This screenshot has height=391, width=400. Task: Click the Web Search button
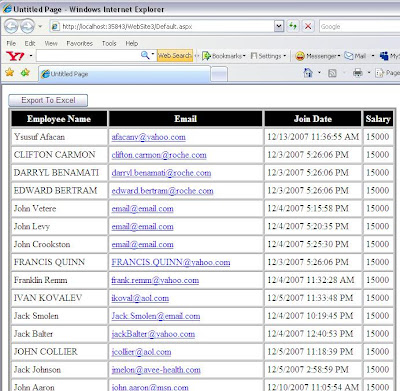coord(175,56)
